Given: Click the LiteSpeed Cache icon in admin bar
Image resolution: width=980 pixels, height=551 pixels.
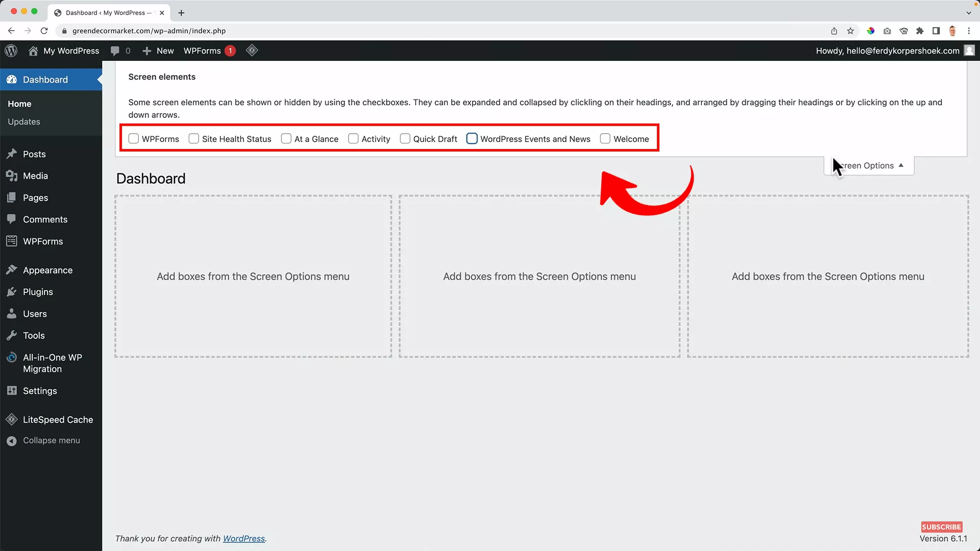Looking at the screenshot, I should click(x=252, y=51).
